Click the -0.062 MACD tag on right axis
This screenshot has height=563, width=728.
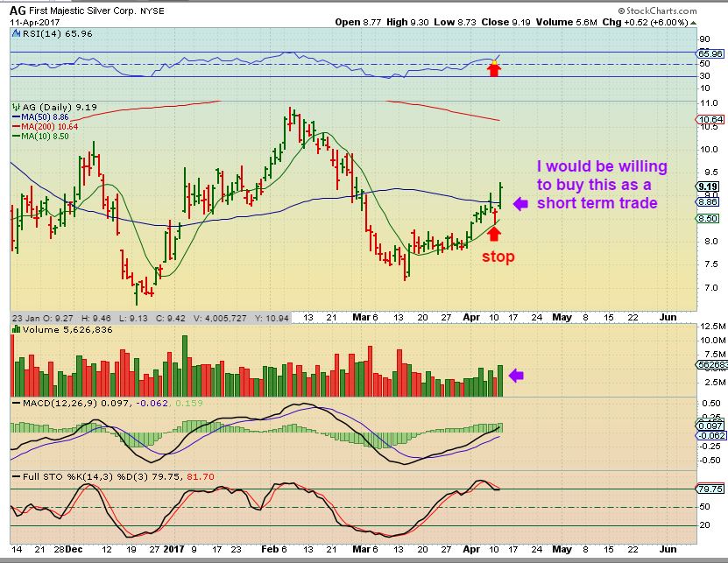coord(711,435)
